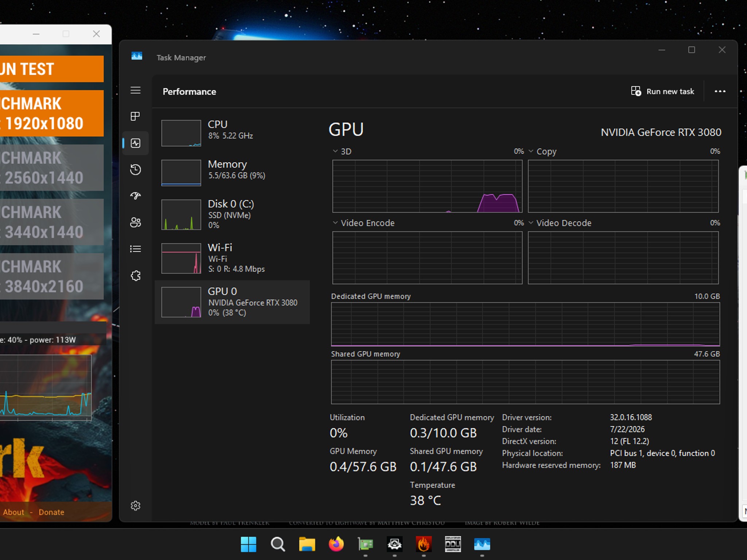Start the 2560x1440 benchmark
747x560 pixels.
pos(52,168)
